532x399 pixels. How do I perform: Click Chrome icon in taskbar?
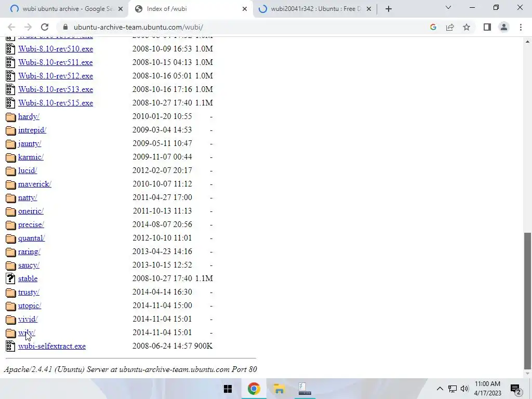[x=254, y=389]
